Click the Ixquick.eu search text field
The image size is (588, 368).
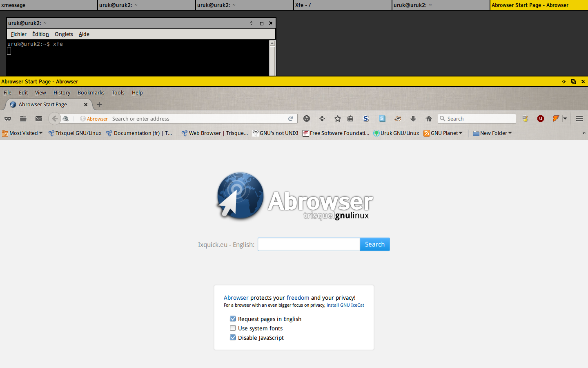(x=309, y=245)
